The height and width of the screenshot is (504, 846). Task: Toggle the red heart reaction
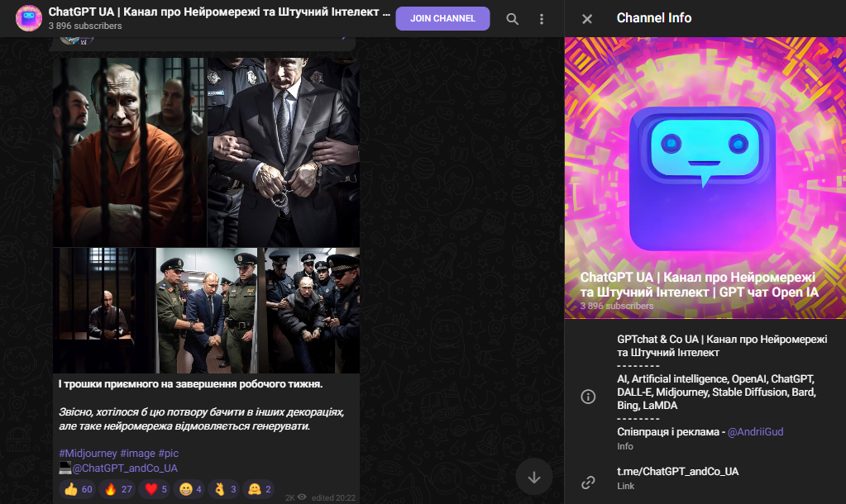click(157, 489)
